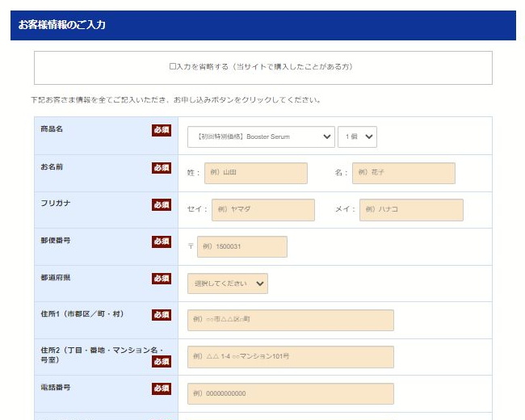The height and width of the screenshot is (420, 525).
Task: Click the お客様情報のご入力 header bar
Action: pos(262,25)
